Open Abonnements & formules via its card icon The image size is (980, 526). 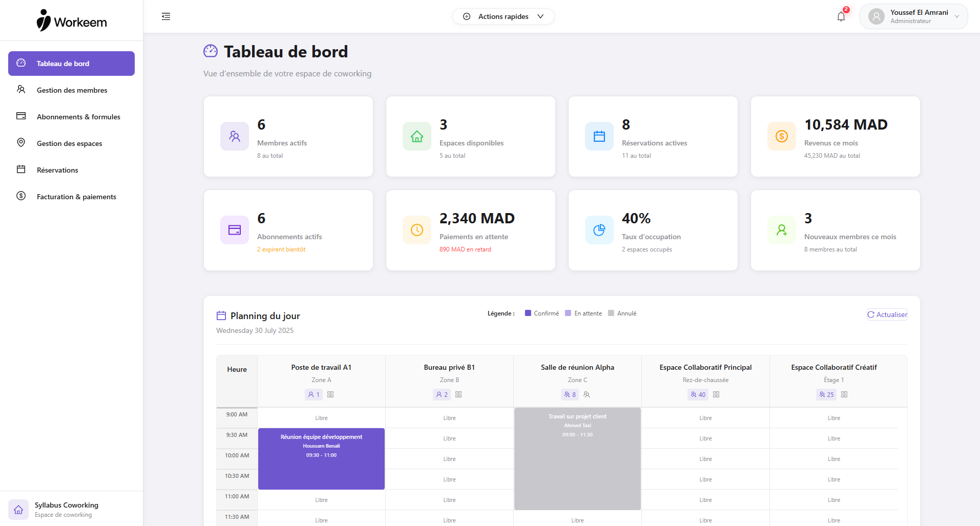coord(20,116)
